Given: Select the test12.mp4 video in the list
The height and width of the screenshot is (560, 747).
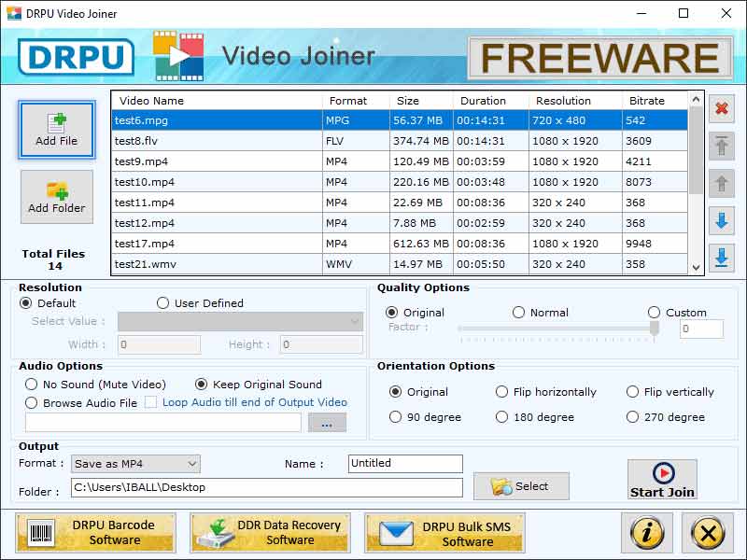Looking at the screenshot, I should tap(187, 223).
